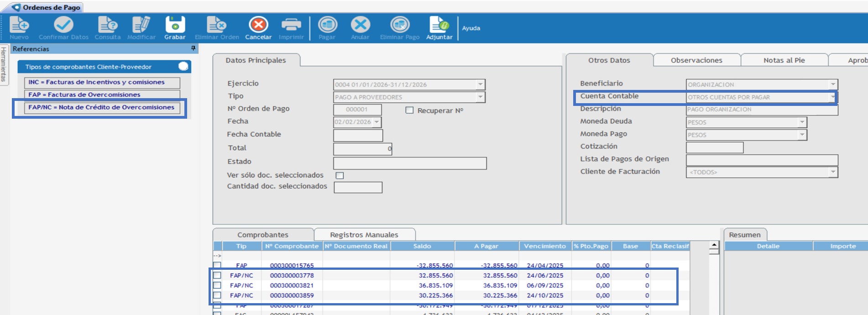This screenshot has height=315, width=868.
Task: Select the Imprimir printer icon
Action: (x=291, y=25)
